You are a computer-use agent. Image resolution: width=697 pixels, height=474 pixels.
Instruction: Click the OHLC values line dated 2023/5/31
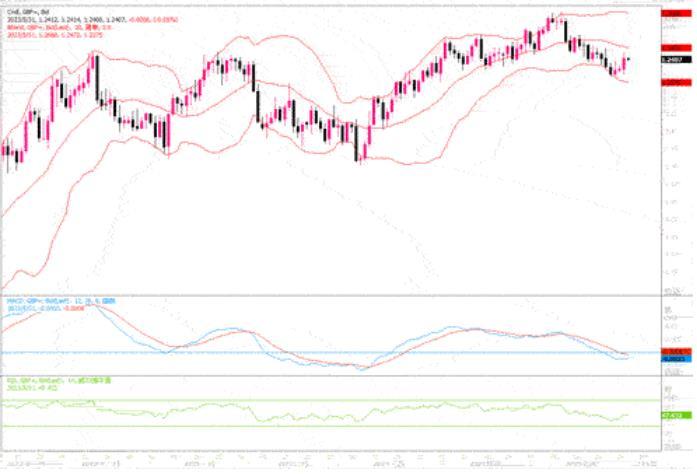coord(70,18)
